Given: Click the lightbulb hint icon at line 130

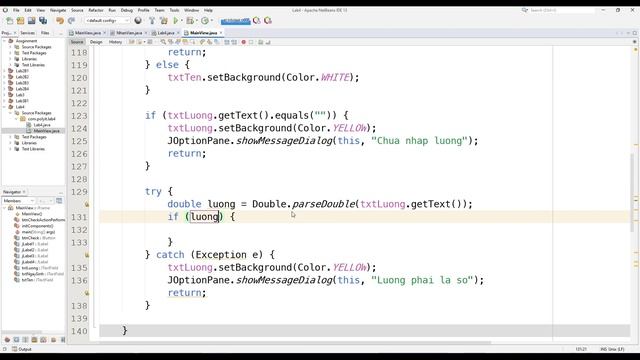Looking at the screenshot, I should point(87,204).
